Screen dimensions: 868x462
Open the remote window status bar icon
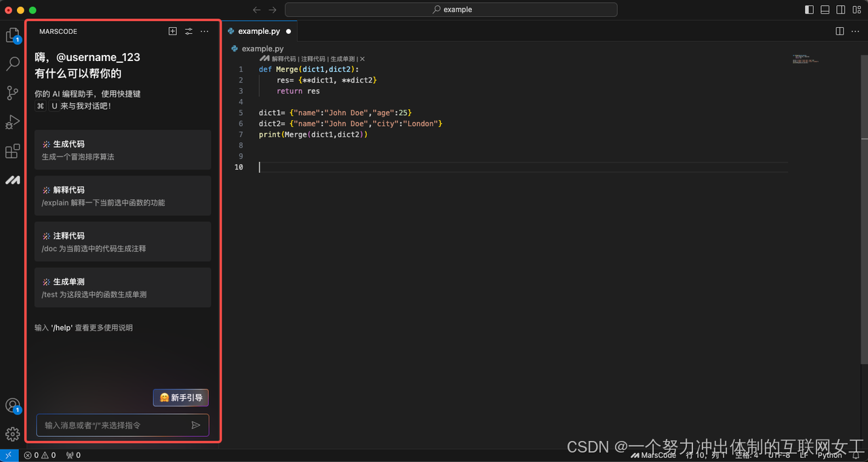[x=9, y=455]
